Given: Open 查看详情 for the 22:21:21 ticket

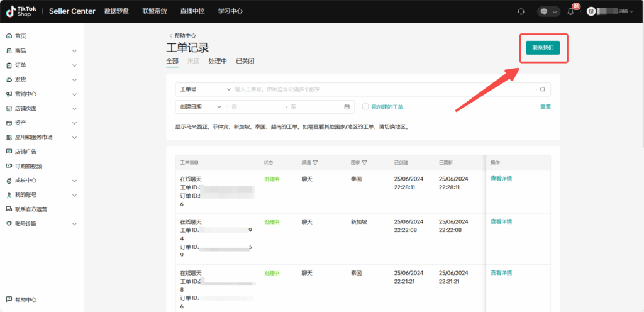Looking at the screenshot, I should [x=501, y=272].
